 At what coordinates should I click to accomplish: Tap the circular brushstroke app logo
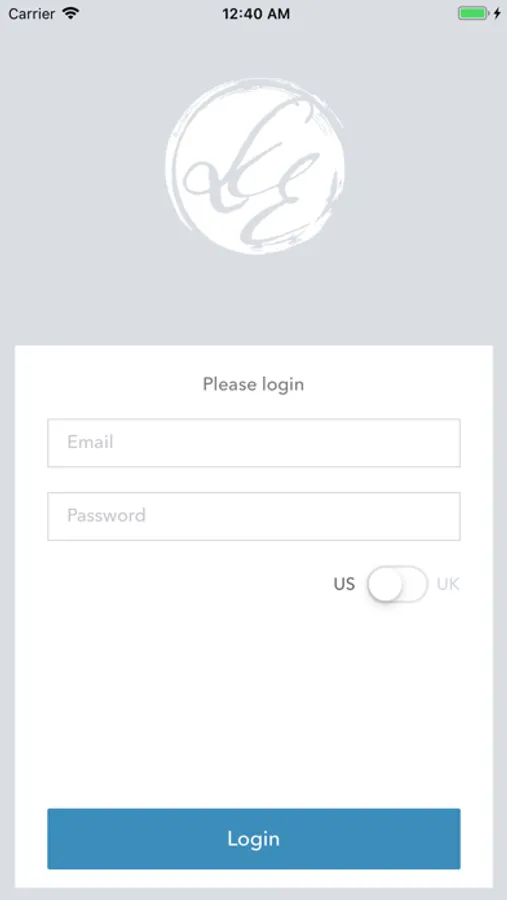pos(255,166)
